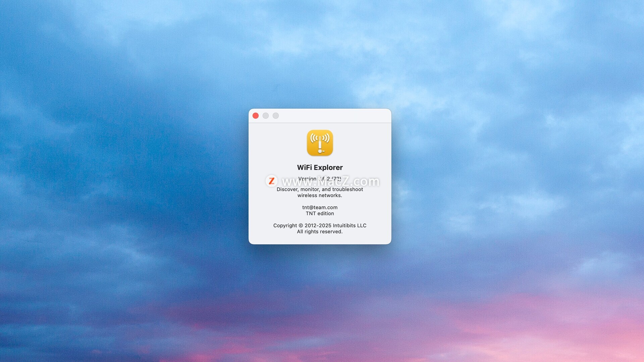Viewport: 644px width, 362px height.
Task: Close the About window with red button
Action: point(256,116)
